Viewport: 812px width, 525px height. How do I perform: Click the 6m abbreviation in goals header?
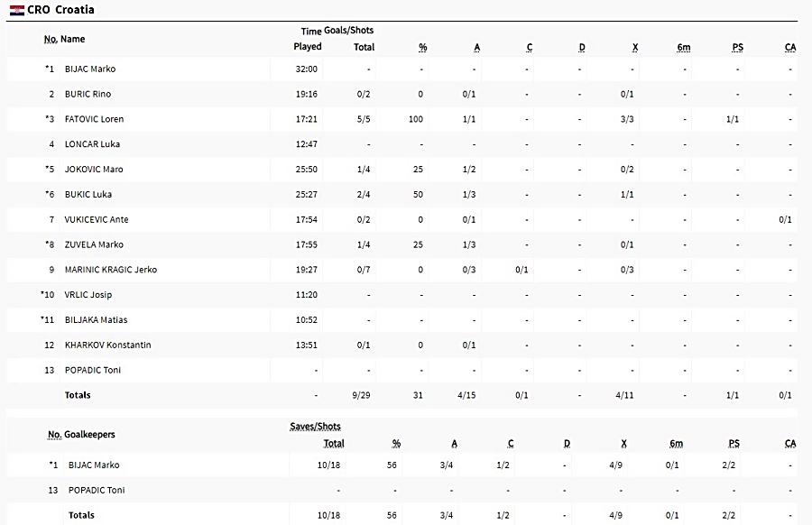pos(684,47)
